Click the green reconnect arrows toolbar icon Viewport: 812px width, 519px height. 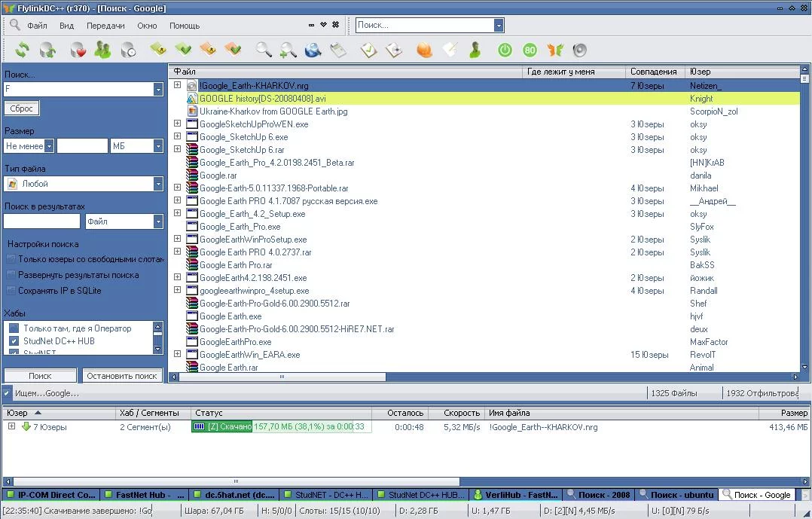(x=23, y=50)
